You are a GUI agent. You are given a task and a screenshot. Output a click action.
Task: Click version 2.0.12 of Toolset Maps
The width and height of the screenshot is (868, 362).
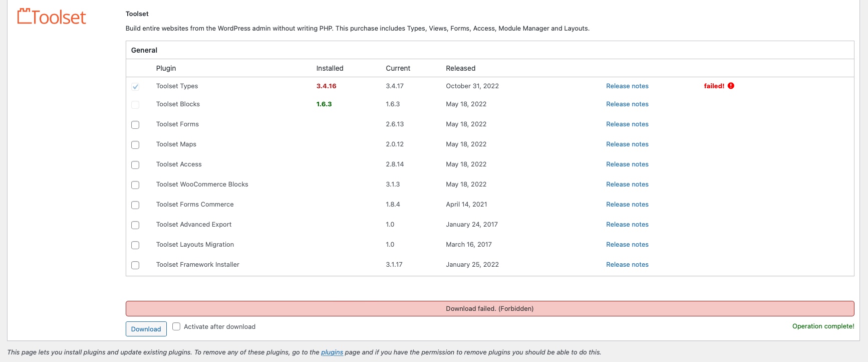[395, 144]
